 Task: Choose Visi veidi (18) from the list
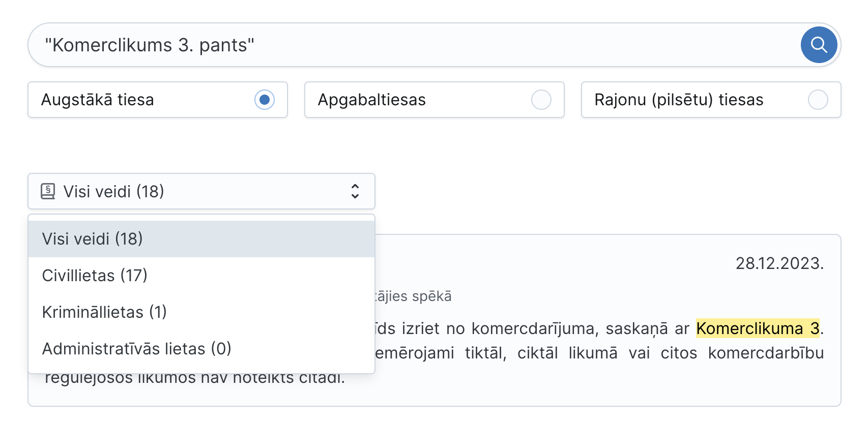tap(201, 239)
